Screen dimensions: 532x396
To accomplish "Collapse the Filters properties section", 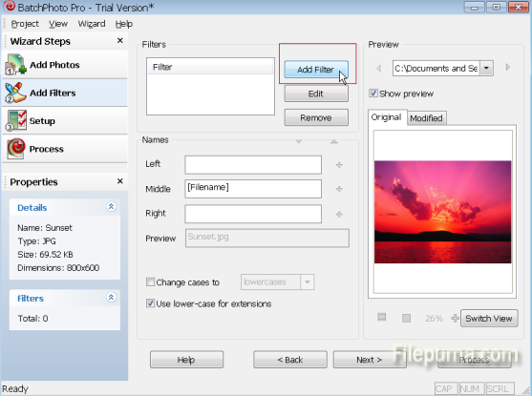I will 111,298.
